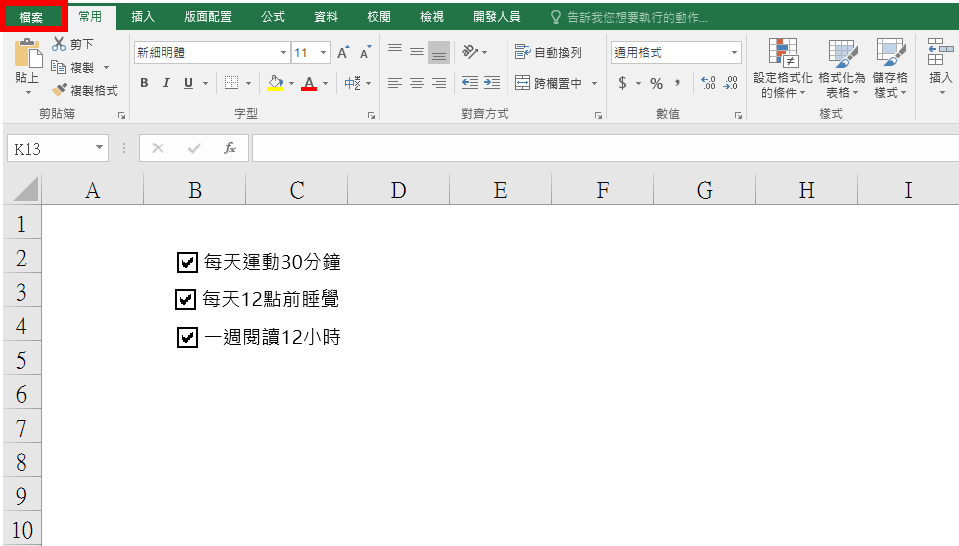959x546 pixels.
Task: Click the 自動換列 wrap text button
Action: coord(547,53)
